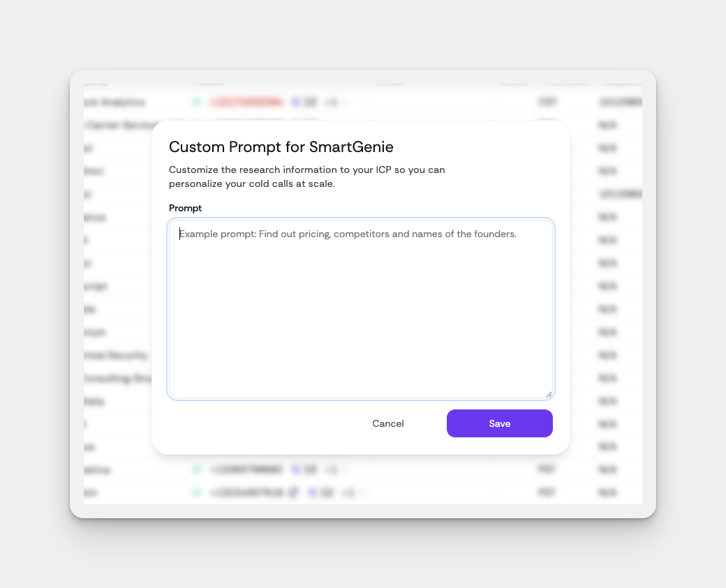Screen dimensions: 726x588
Task: Save the custom prompt
Action: (x=499, y=423)
